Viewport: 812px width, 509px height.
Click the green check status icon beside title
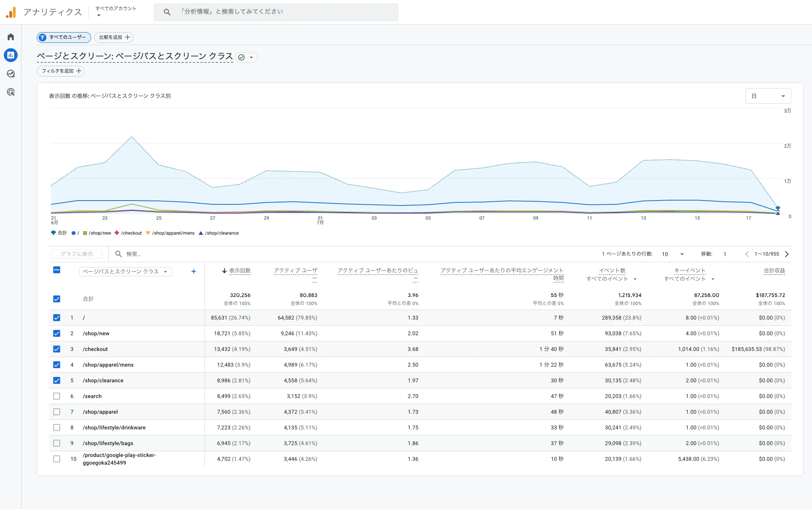[x=241, y=57]
